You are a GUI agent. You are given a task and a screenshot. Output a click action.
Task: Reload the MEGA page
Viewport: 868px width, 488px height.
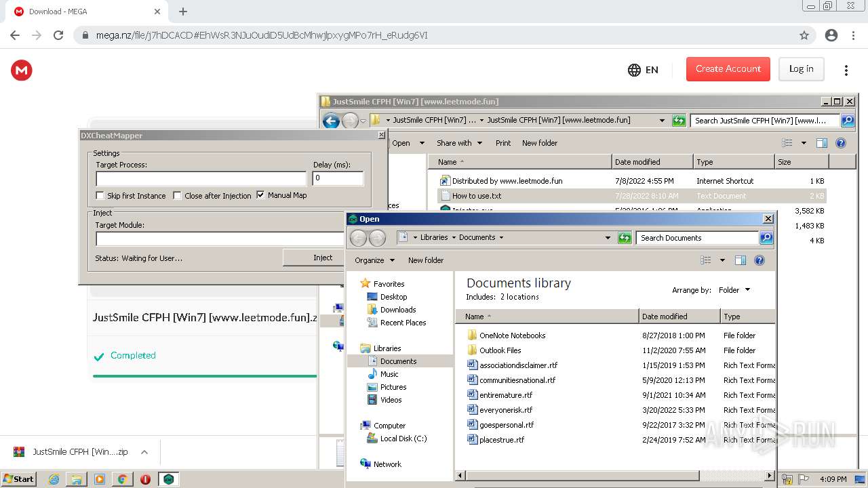pyautogui.click(x=58, y=35)
